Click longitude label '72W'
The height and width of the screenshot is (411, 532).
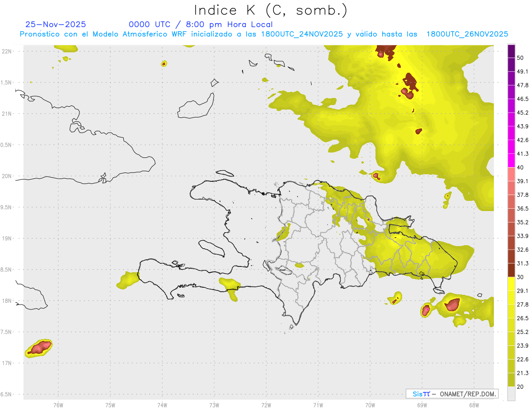266,405
